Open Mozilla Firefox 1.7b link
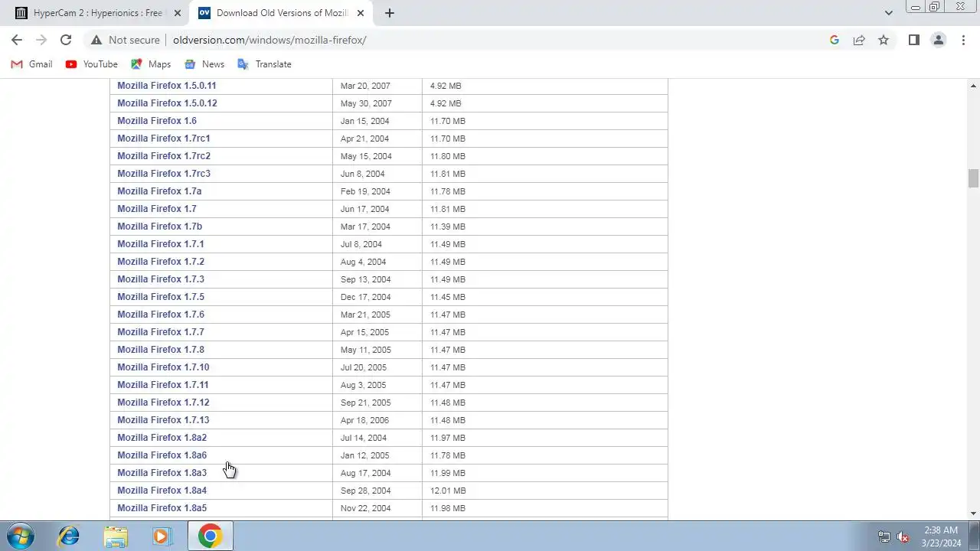 pos(160,227)
